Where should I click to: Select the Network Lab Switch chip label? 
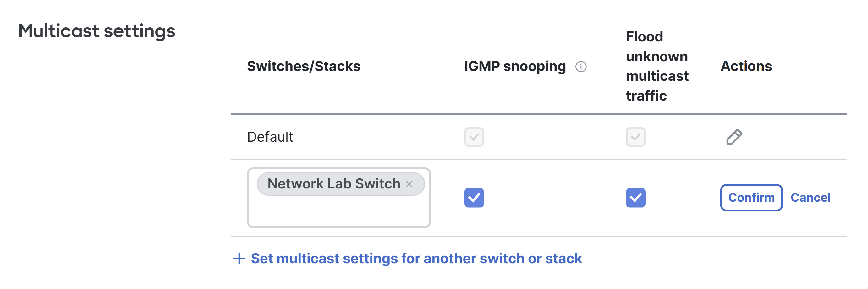click(x=333, y=184)
